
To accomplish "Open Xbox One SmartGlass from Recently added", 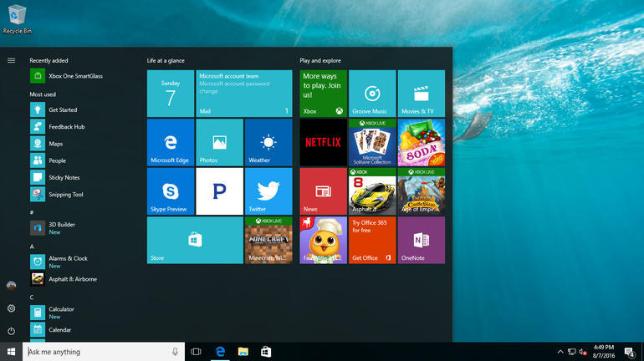I will 75,76.
